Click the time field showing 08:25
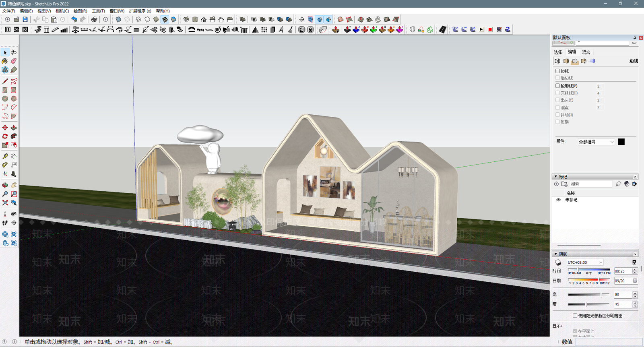Viewport: 644px width, 347px height. tap(623, 271)
